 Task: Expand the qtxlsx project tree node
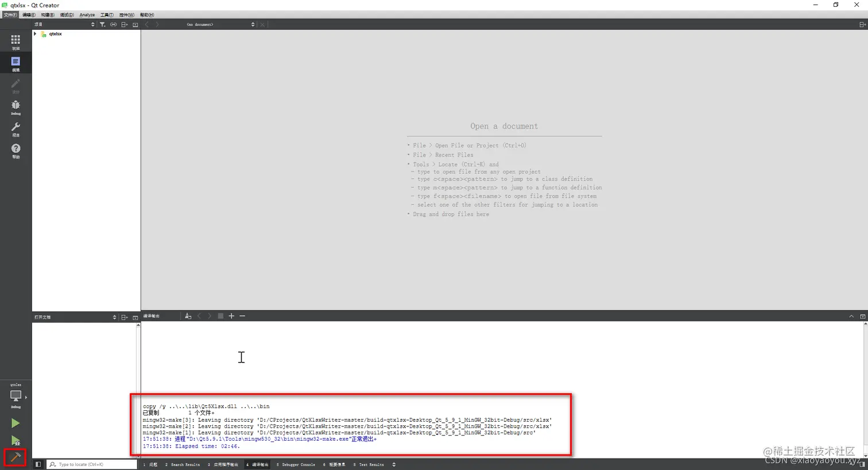tap(36, 34)
